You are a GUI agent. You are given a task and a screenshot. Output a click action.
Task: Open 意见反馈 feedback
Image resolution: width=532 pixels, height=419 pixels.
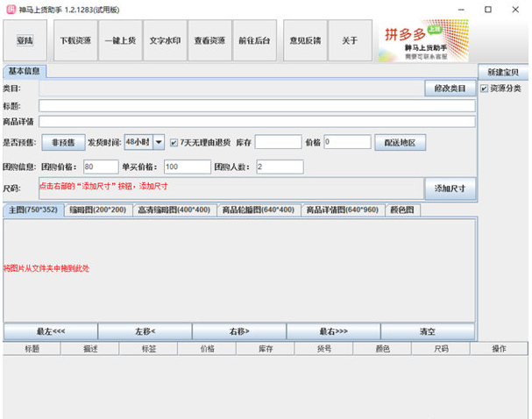click(304, 41)
